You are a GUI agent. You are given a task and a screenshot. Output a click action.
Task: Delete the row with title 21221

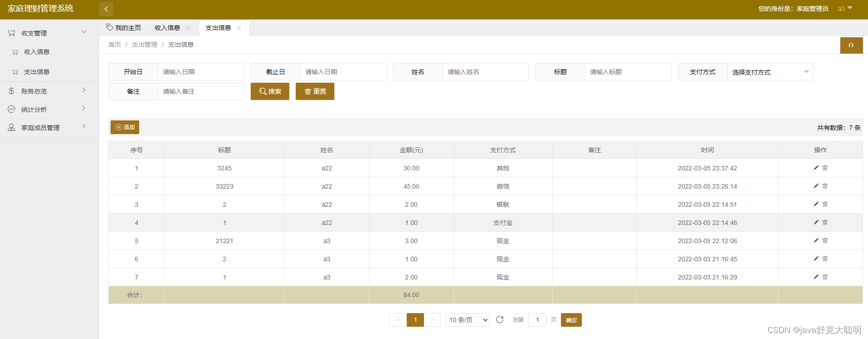(x=825, y=240)
